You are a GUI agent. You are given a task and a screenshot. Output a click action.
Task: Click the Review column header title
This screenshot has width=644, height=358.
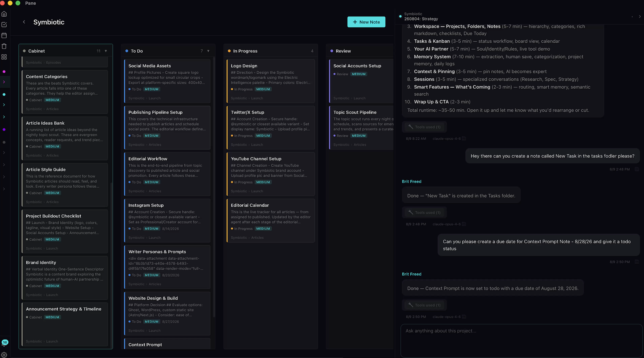[343, 51]
